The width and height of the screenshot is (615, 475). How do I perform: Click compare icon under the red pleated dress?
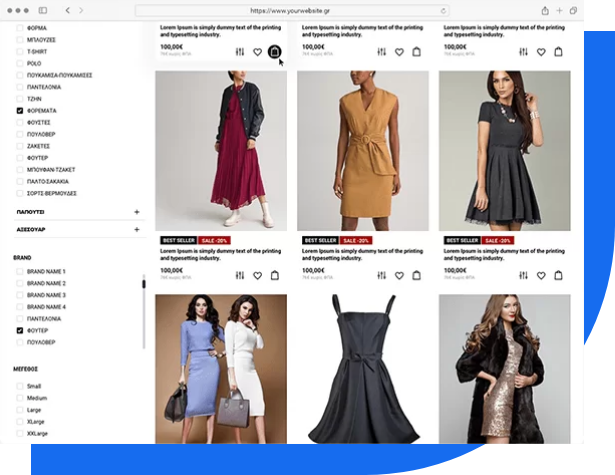(x=240, y=276)
